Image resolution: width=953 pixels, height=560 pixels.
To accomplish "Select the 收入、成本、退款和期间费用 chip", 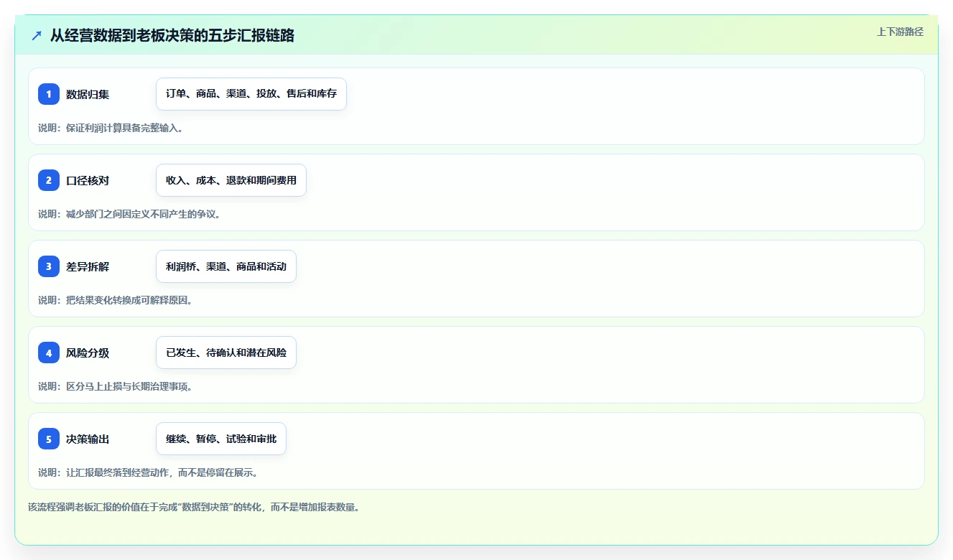I will pos(231,180).
